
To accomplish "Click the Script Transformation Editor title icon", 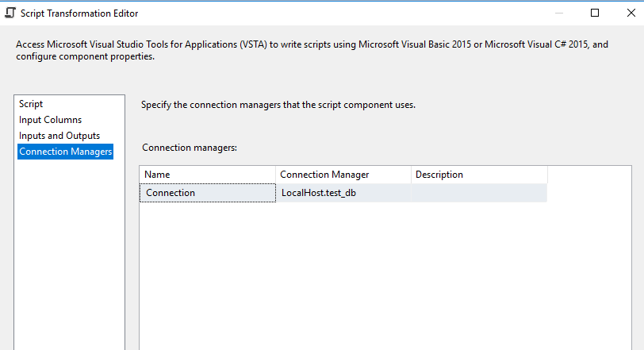I will 10,13.
